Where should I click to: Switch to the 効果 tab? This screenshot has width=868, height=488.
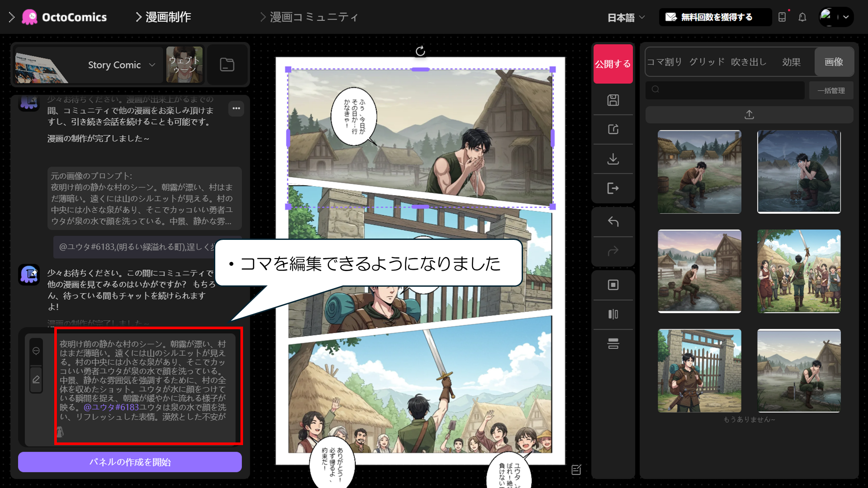pyautogui.click(x=791, y=62)
